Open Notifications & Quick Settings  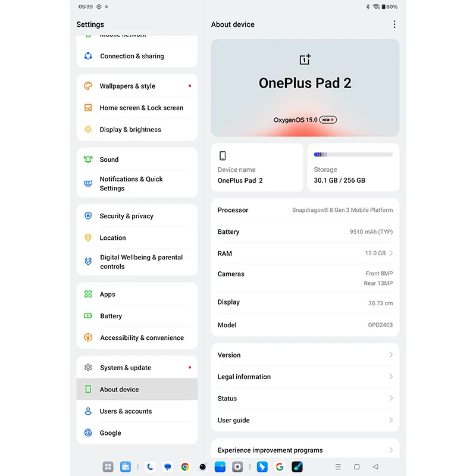137,183
